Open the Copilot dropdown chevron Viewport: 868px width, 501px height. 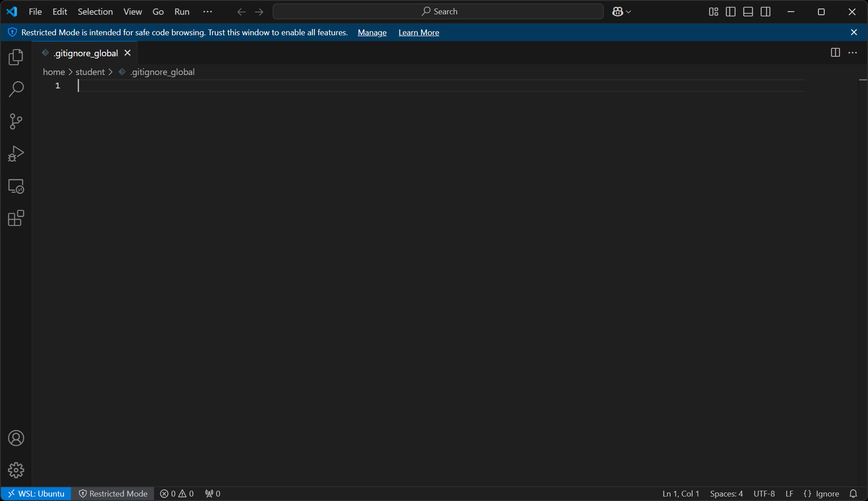click(x=628, y=12)
